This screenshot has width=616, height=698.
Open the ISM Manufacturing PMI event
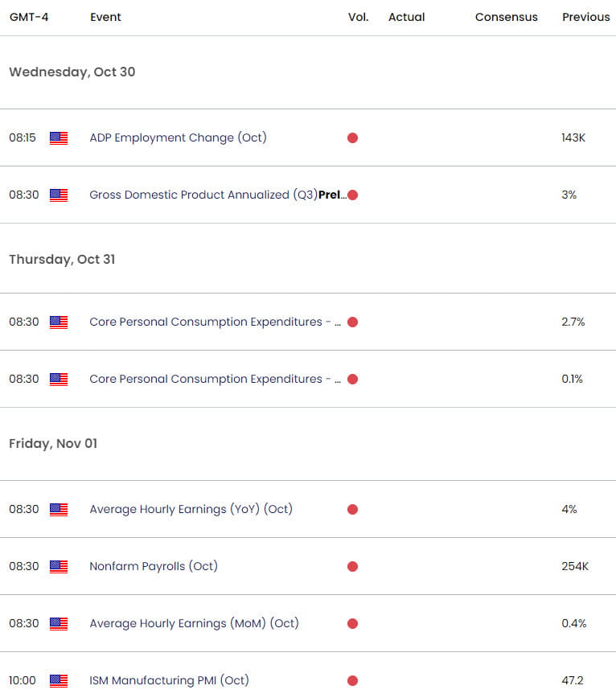point(169,680)
